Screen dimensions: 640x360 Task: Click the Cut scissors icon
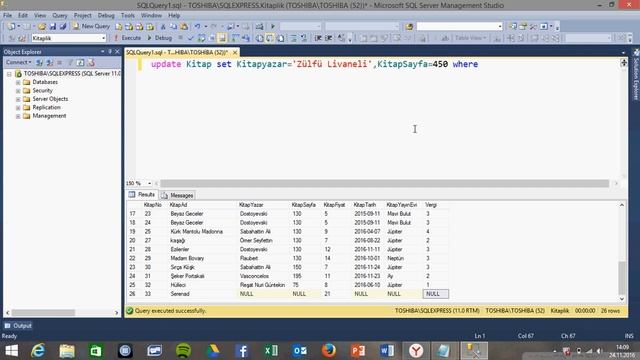[163, 27]
